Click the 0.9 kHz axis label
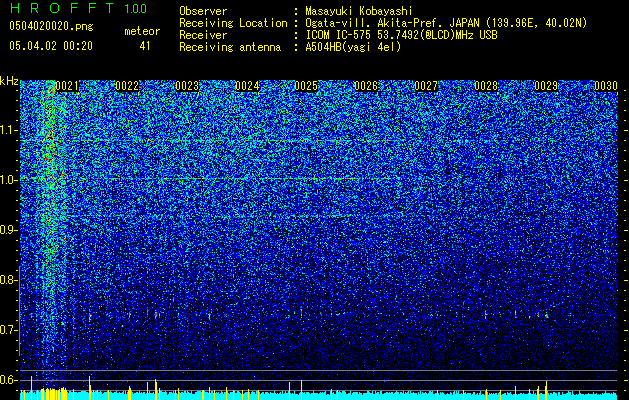Screen dimensions: 629x400 pyautogui.click(x=9, y=230)
